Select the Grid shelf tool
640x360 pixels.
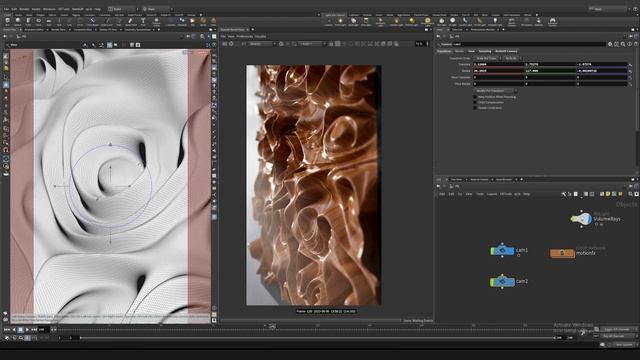tap(49, 21)
